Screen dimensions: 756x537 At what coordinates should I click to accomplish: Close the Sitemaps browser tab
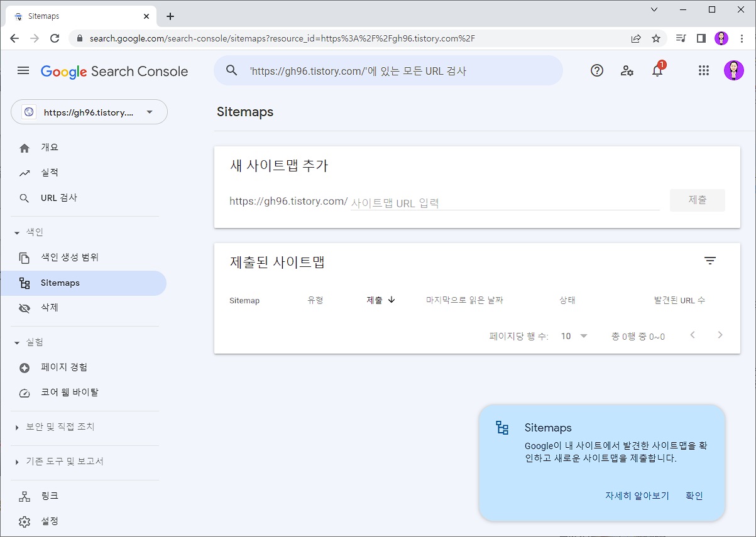pyautogui.click(x=145, y=16)
